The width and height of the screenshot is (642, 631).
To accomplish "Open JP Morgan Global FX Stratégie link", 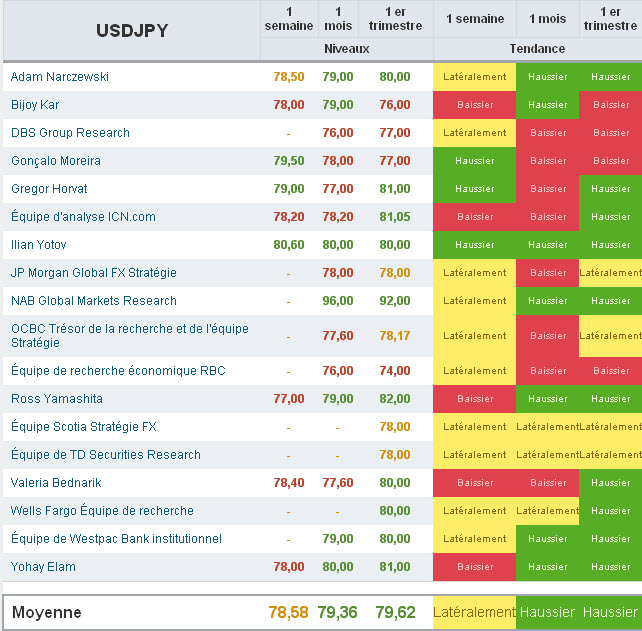I will coord(94,272).
